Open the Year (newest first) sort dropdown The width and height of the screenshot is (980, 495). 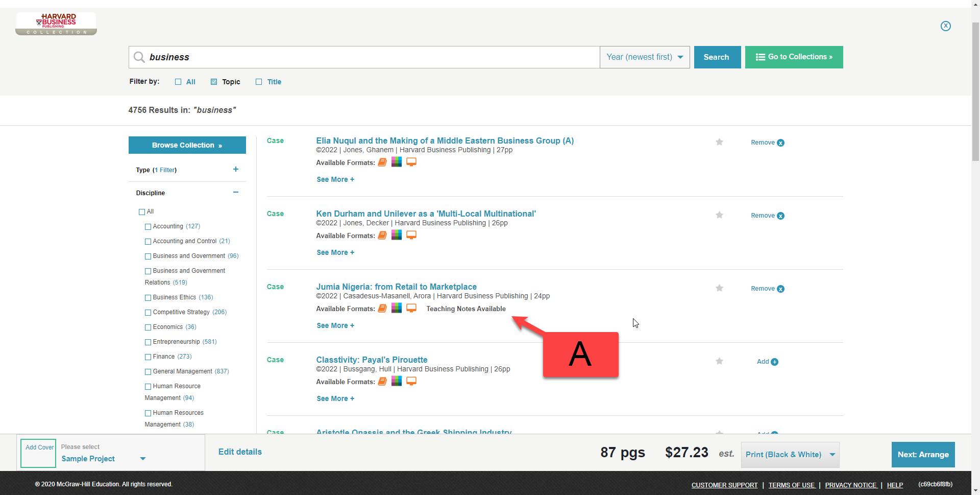click(x=645, y=57)
